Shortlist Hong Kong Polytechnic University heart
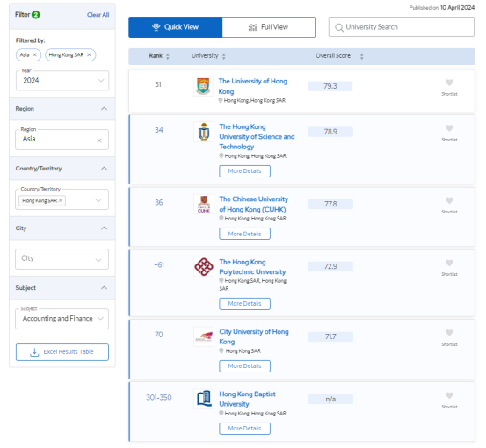Screen dimensions: 486x448 pyautogui.click(x=449, y=263)
